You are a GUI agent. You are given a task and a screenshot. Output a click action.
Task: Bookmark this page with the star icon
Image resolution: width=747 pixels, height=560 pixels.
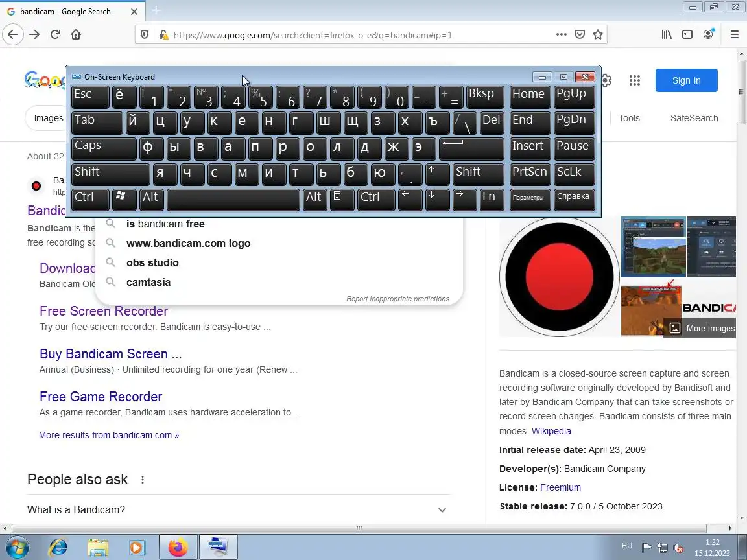[598, 34]
